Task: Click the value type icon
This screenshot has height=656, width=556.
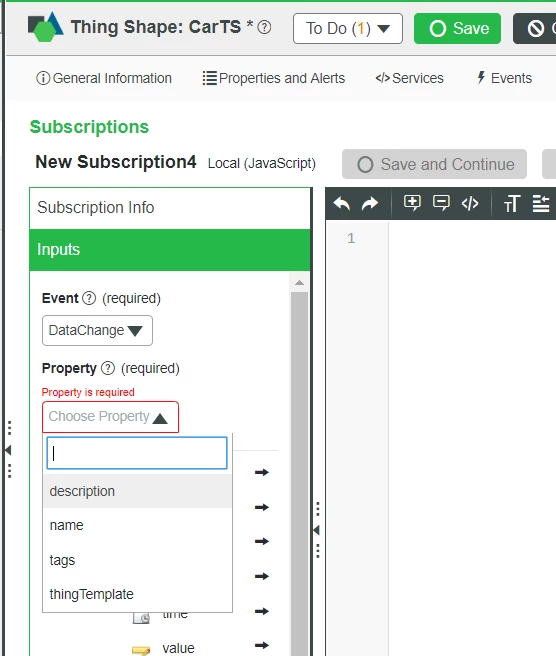Action: pos(141,651)
